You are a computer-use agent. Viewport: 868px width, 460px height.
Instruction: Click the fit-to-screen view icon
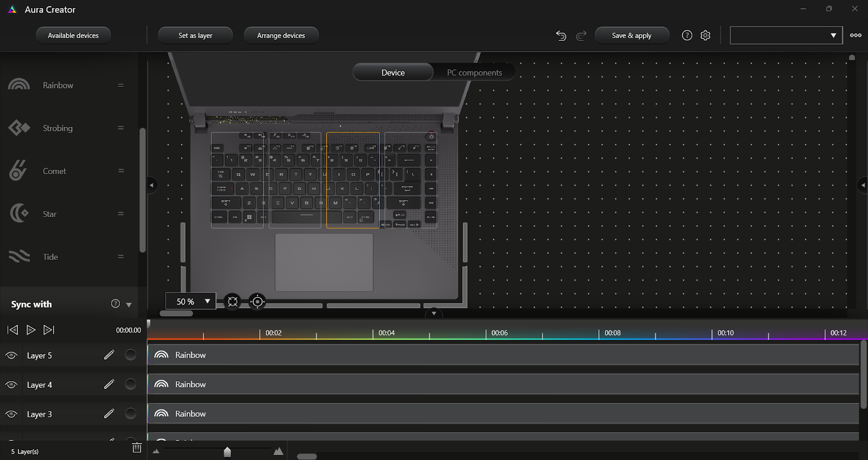(x=233, y=302)
